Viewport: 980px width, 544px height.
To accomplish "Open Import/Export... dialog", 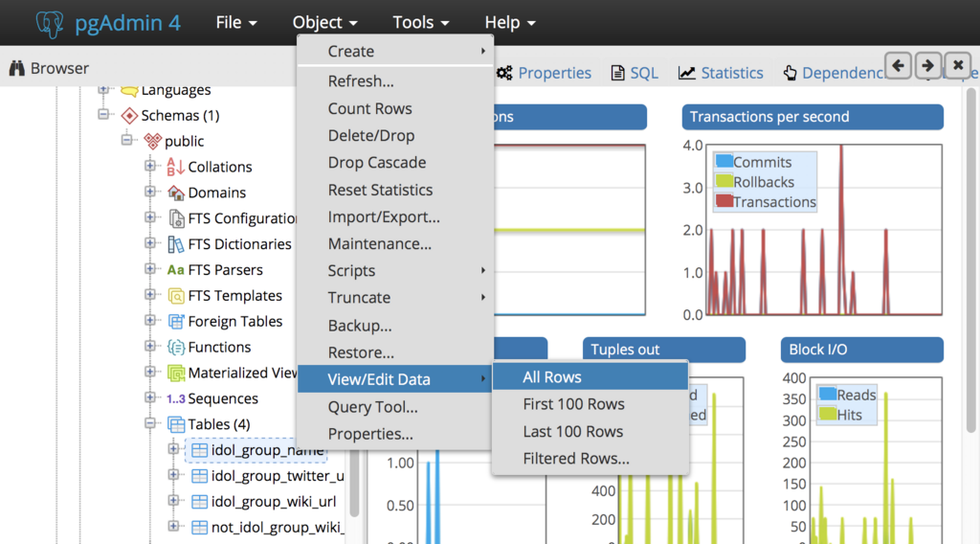I will 395,217.
